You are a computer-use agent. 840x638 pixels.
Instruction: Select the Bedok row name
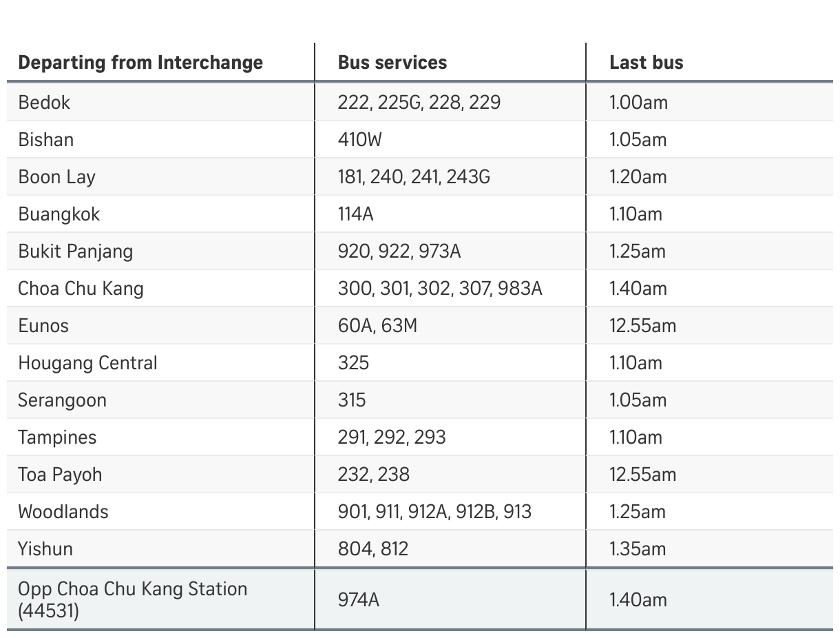point(44,103)
